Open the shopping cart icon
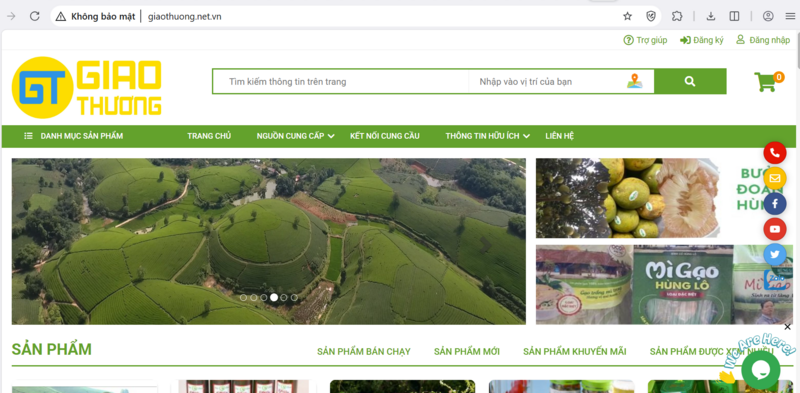This screenshot has width=800, height=393. click(x=765, y=82)
